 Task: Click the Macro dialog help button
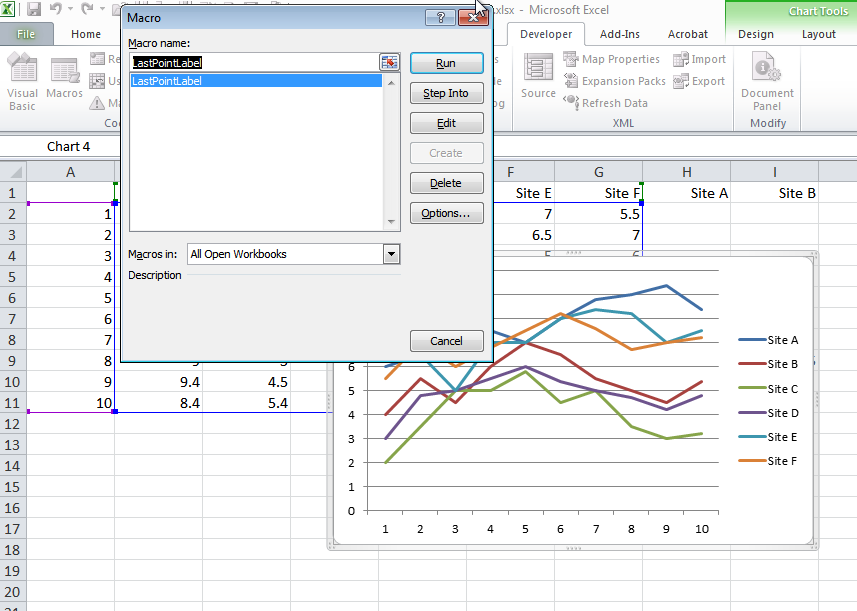click(x=441, y=17)
